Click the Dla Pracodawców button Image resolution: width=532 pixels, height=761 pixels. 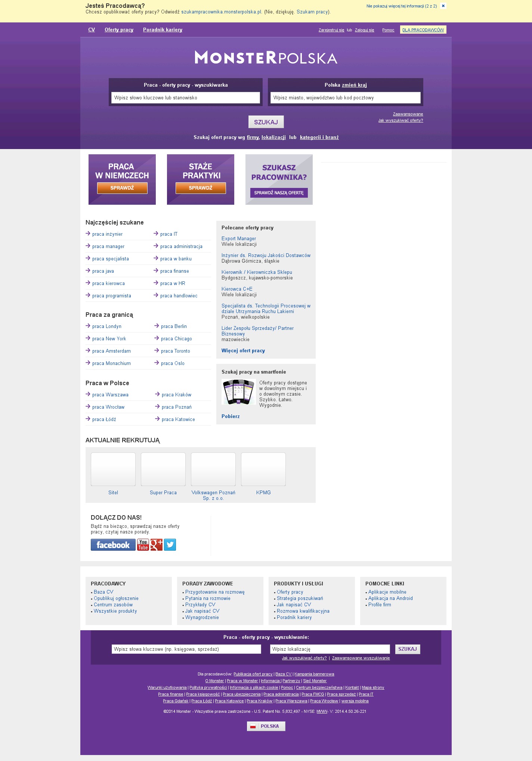click(423, 30)
